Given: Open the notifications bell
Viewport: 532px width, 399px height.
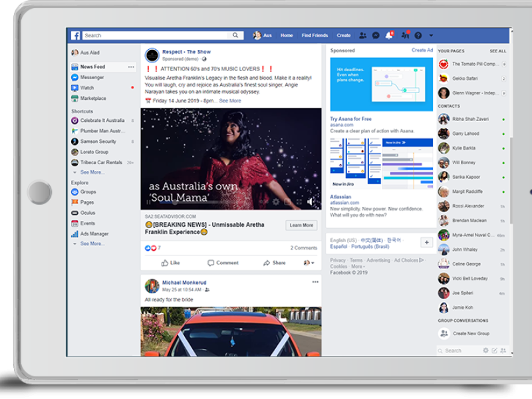Looking at the screenshot, I should [389, 35].
